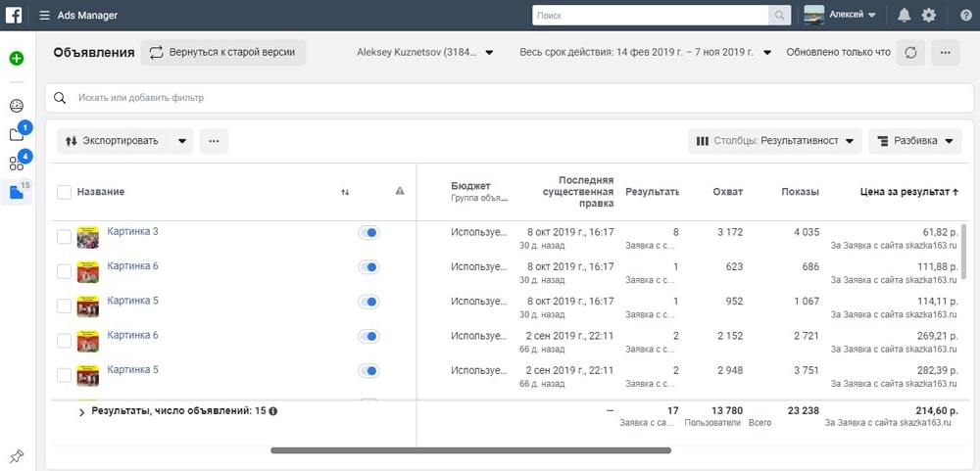Open Картинка 6 link in 269,21 р. row
The height and width of the screenshot is (471, 980).
pyautogui.click(x=132, y=336)
